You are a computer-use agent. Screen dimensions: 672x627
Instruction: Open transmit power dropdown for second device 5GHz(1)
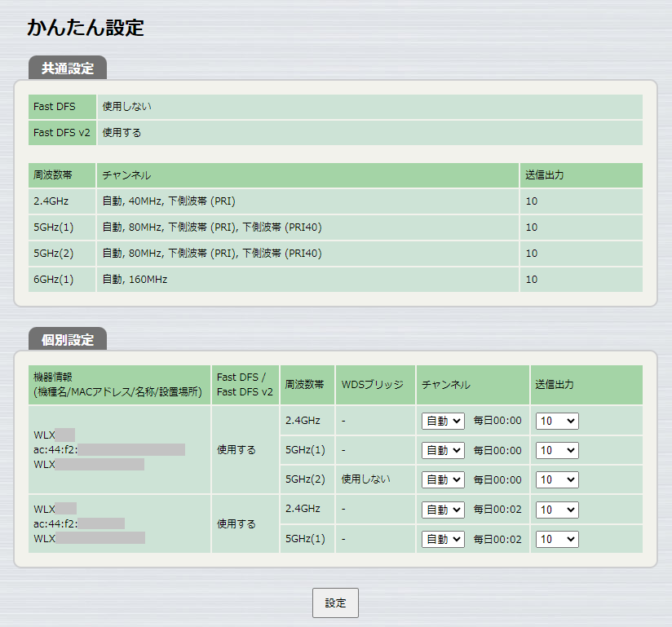557,539
